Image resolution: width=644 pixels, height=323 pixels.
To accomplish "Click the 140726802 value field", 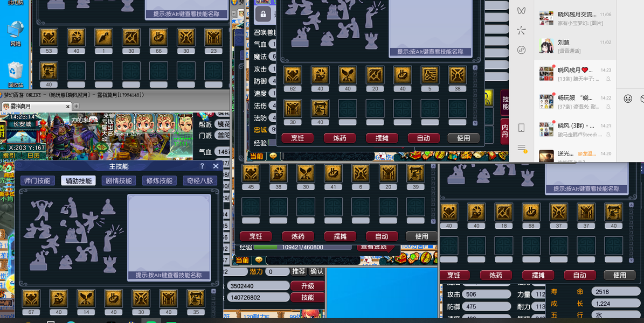I will (259, 297).
